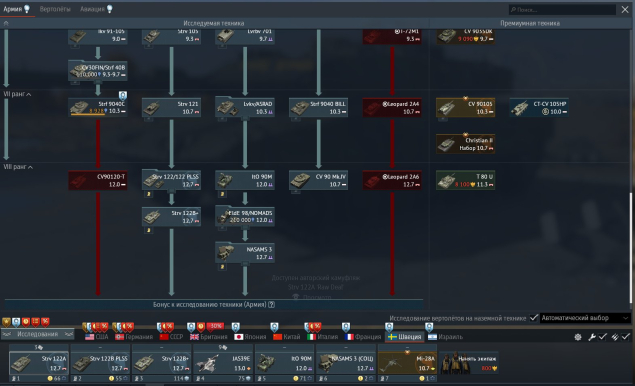
Task: Select the Германия nation tab
Action: [x=134, y=337]
